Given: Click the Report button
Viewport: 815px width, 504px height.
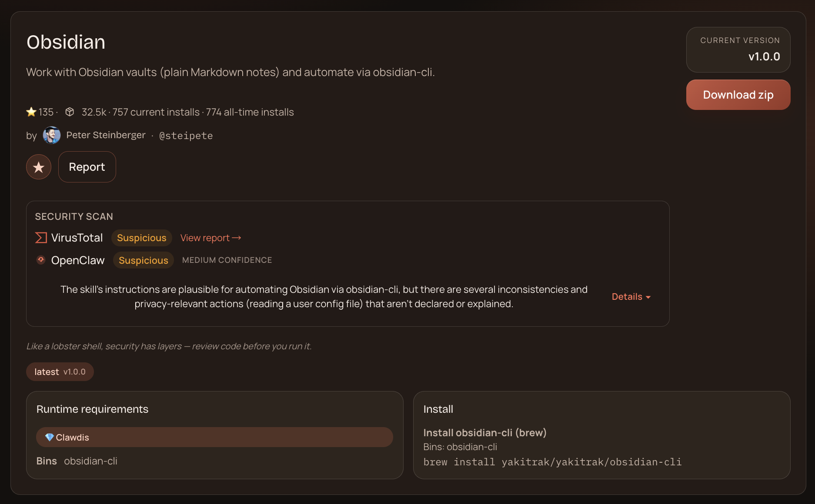Looking at the screenshot, I should tap(87, 167).
